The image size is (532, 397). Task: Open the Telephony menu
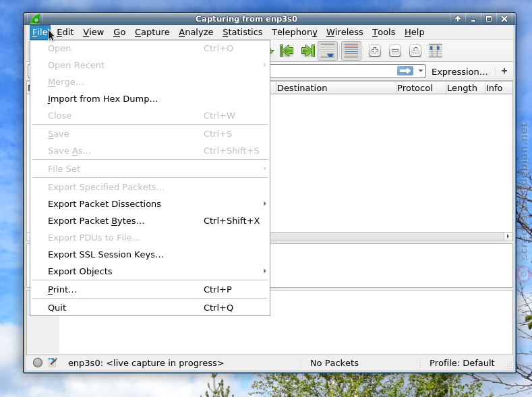coord(295,32)
